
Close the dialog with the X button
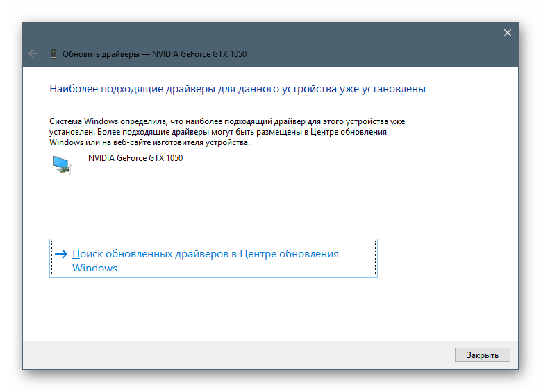click(x=507, y=33)
